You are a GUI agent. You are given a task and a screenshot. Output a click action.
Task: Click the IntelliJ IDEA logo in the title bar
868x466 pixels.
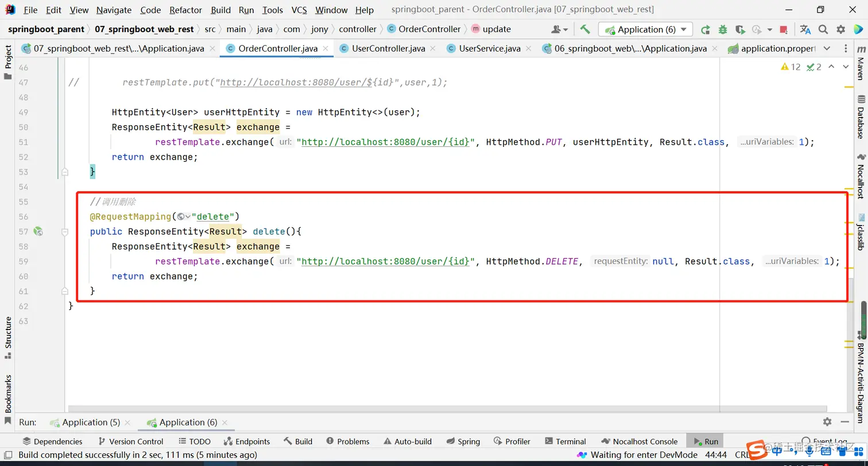pos(10,10)
